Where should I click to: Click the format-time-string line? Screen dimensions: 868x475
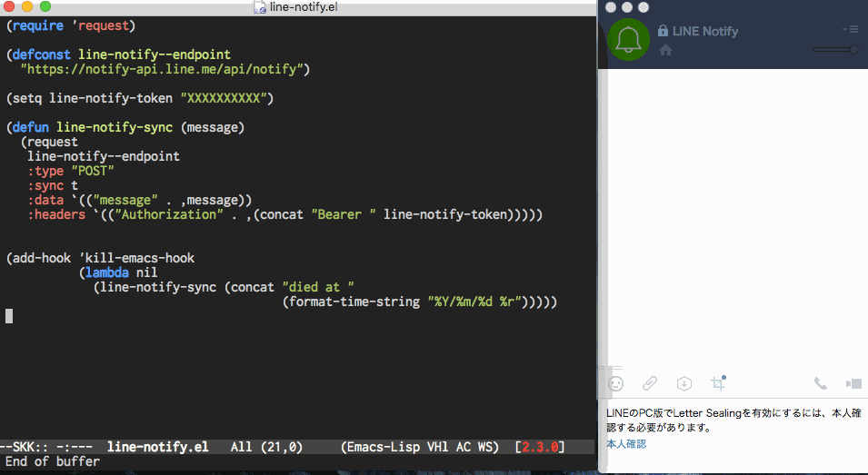pyautogui.click(x=419, y=302)
